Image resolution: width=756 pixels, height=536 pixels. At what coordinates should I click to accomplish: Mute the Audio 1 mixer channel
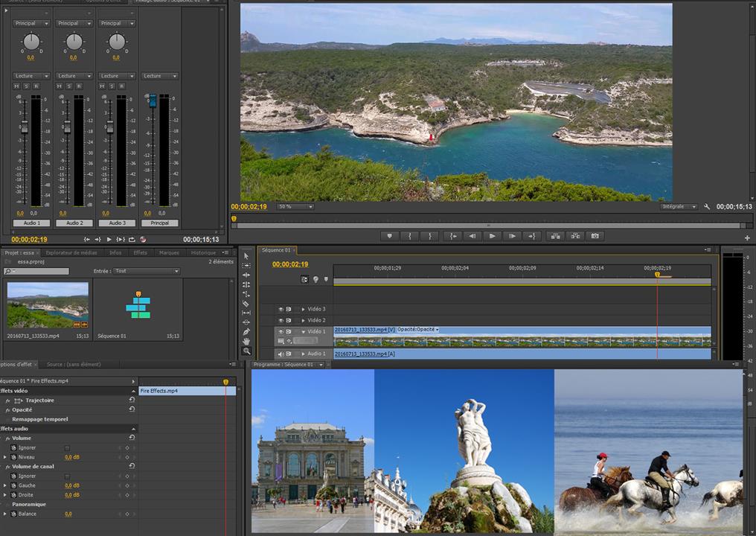click(x=16, y=86)
